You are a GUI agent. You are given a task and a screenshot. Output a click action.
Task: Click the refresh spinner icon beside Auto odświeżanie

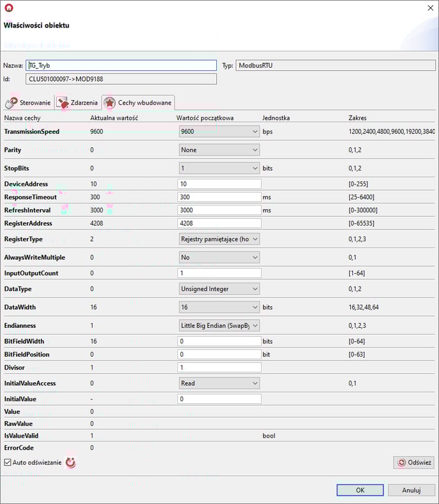(70, 463)
